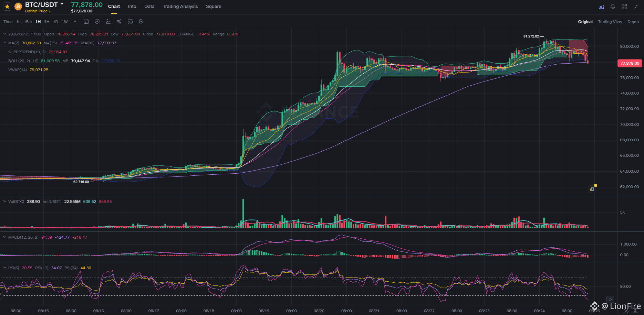Expand more time intervals dropdown
Viewport: 644px width, 315px height.
[75, 22]
